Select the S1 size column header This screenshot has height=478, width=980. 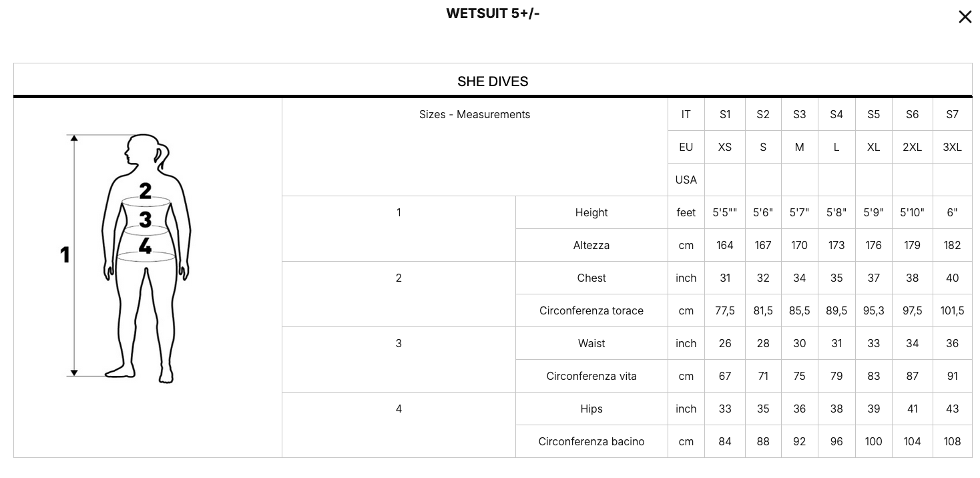pyautogui.click(x=725, y=114)
